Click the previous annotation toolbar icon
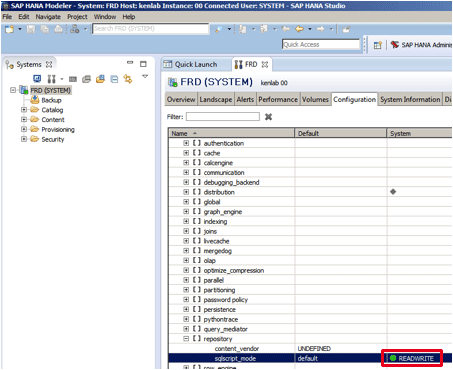 pyautogui.click(x=264, y=29)
